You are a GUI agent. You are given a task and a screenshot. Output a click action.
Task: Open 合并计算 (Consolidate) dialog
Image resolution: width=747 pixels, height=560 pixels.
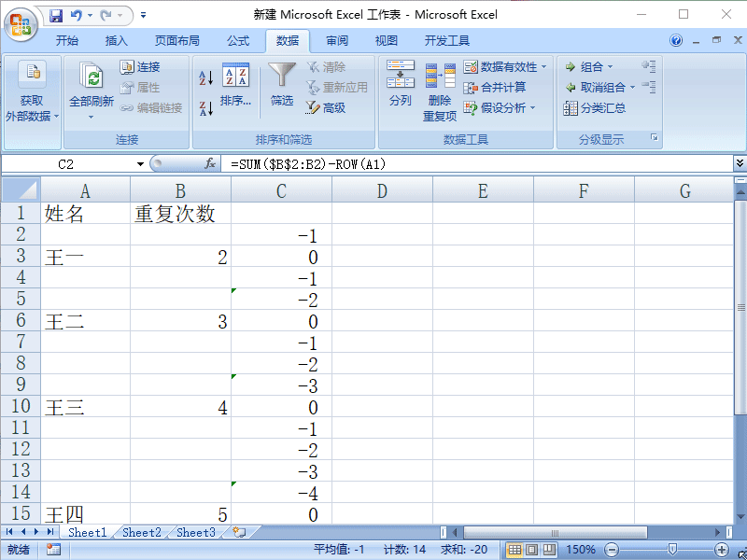(x=495, y=89)
